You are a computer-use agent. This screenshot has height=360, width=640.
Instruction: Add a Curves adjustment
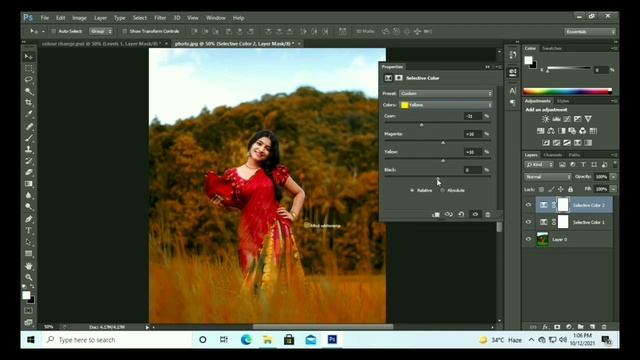(567, 119)
